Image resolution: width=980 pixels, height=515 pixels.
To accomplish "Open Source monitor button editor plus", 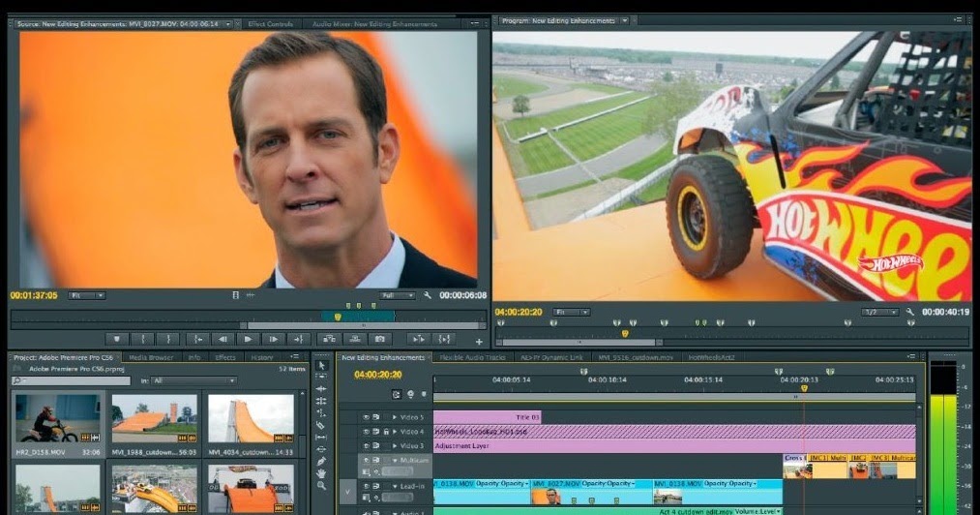I will [479, 342].
